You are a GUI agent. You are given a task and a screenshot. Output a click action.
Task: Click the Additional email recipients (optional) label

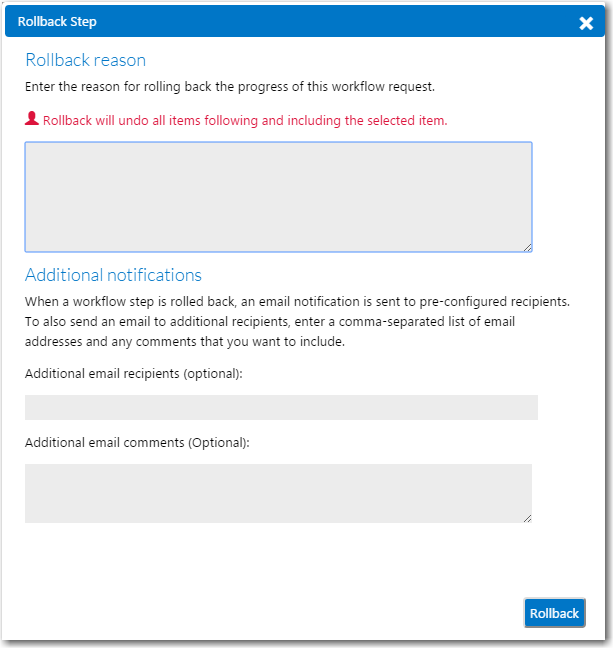coord(134,374)
